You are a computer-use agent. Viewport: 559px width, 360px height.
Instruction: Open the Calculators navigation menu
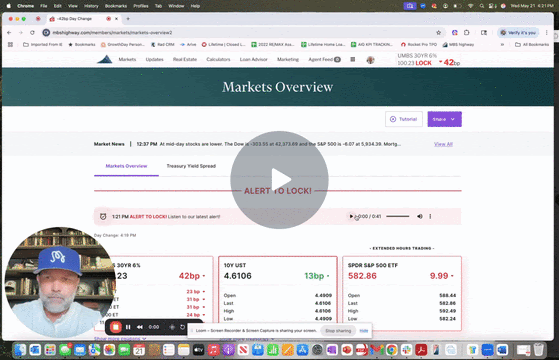(x=218, y=60)
